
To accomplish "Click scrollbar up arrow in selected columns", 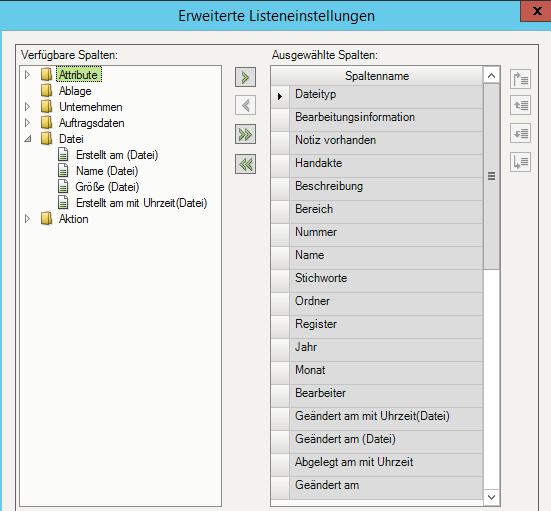I will tap(492, 75).
